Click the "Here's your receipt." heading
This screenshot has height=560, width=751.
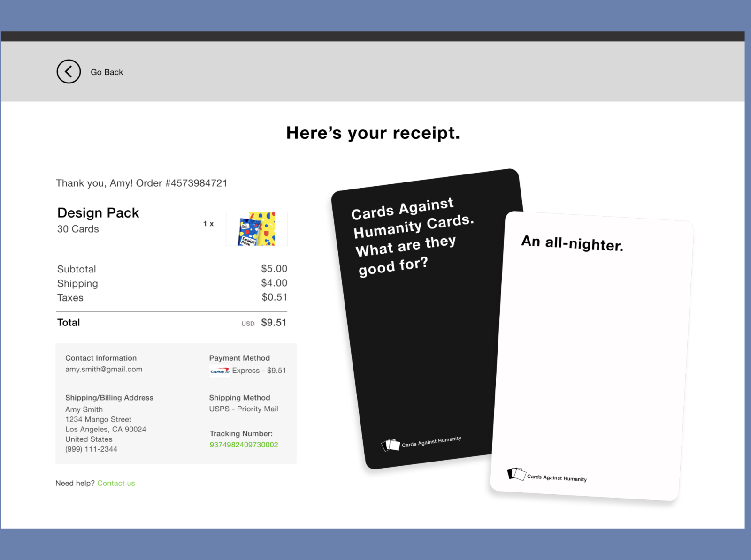point(373,133)
